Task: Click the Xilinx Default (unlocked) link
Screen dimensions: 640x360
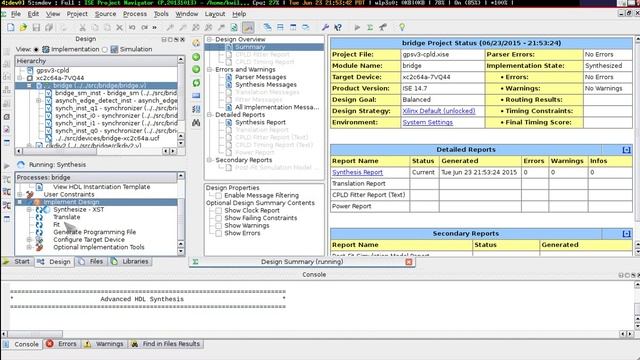Action: pos(439,111)
